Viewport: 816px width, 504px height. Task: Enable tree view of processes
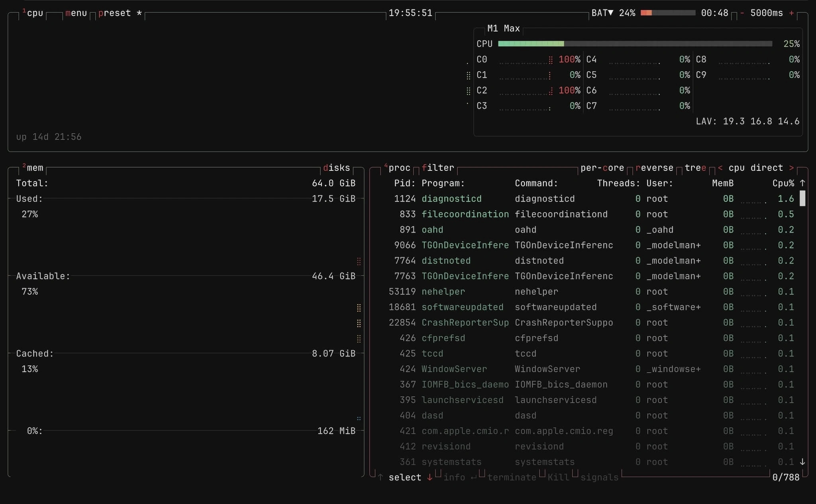click(696, 168)
